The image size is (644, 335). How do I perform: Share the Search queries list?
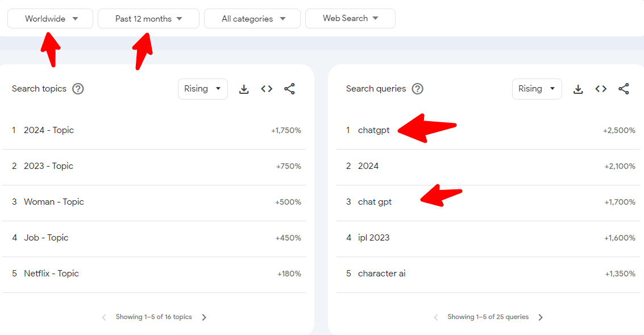pyautogui.click(x=624, y=89)
